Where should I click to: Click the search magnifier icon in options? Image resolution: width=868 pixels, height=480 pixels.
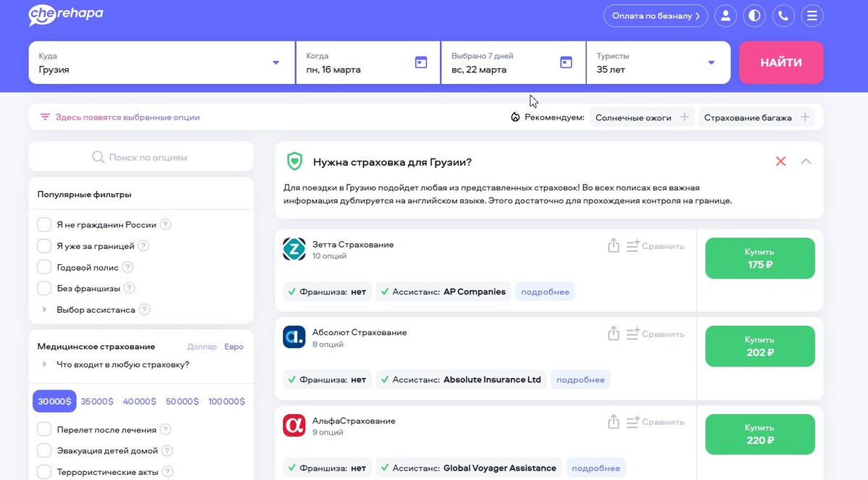coord(98,157)
